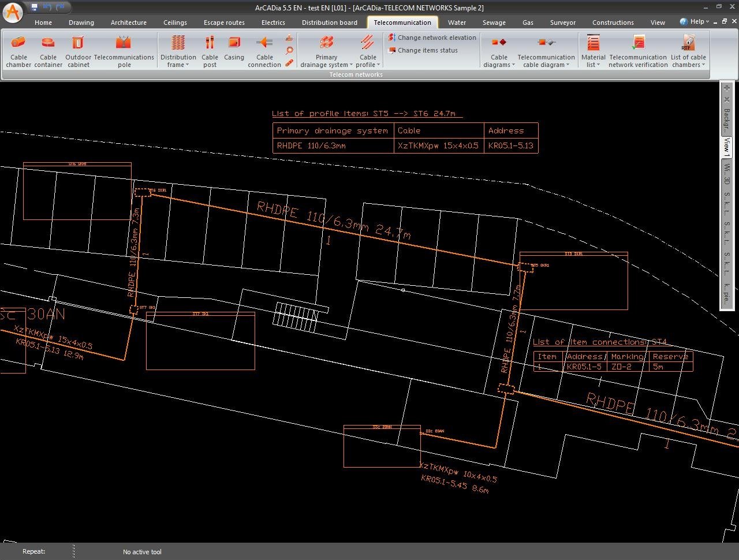The image size is (739, 560).
Task: Open the Distribution board tab
Action: (329, 23)
